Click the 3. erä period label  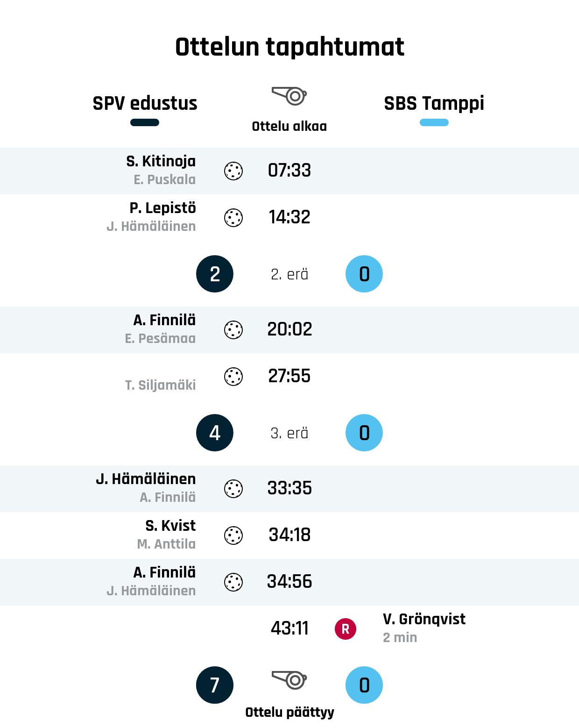pos(289,433)
